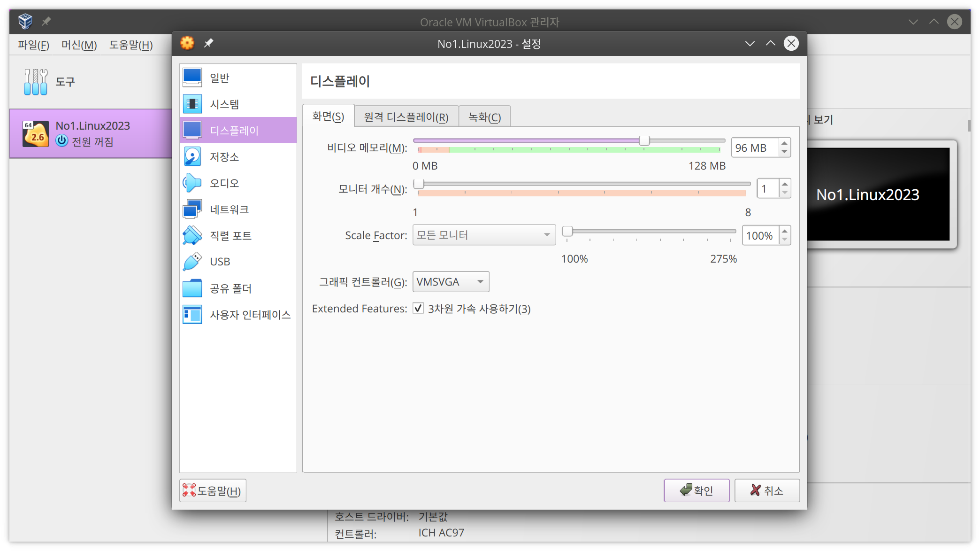Switch to the Screen (화면) tab
The width and height of the screenshot is (980, 551).
(x=328, y=116)
